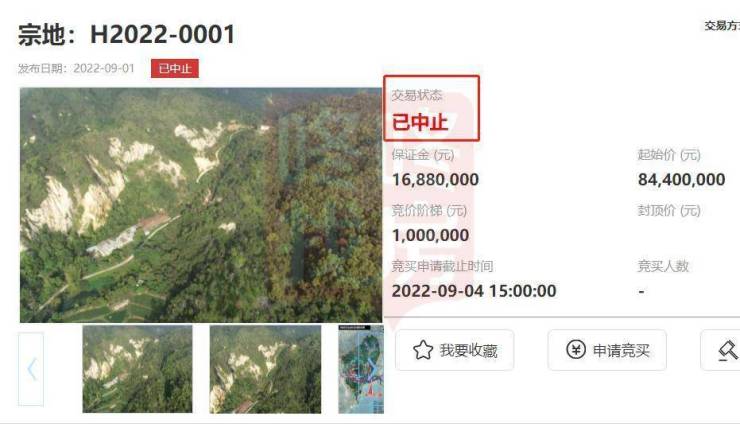This screenshot has height=424, width=740.
Task: Click the 保证金 amount 16,880,000
Action: tap(435, 179)
